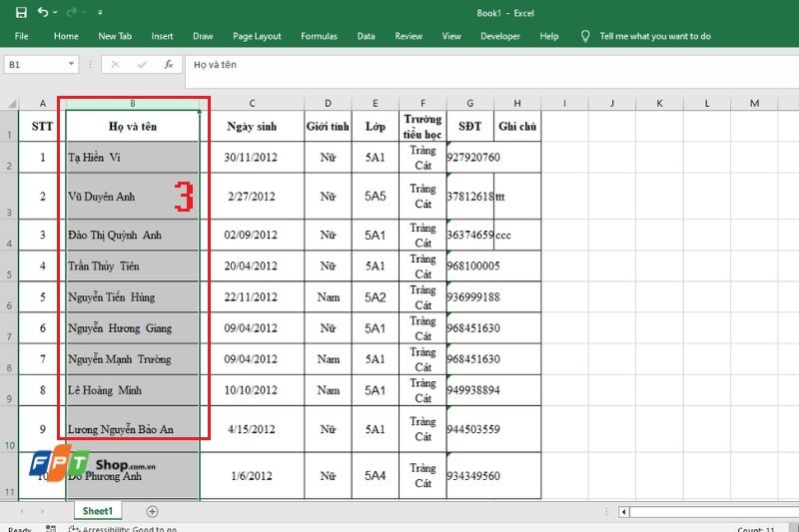Image resolution: width=799 pixels, height=532 pixels.
Task: Click the Redo icon
Action: [72, 12]
